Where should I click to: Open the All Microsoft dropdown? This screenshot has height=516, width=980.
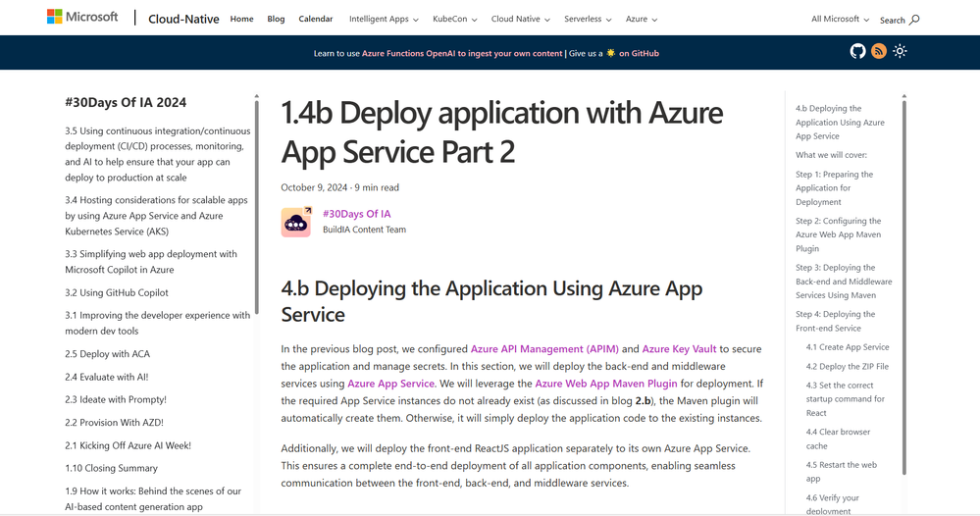pyautogui.click(x=840, y=19)
